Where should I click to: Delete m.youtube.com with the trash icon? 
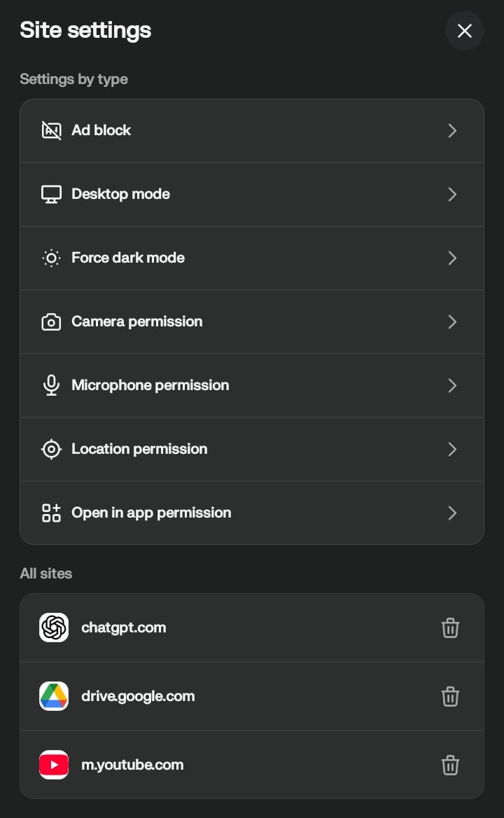[x=450, y=765]
